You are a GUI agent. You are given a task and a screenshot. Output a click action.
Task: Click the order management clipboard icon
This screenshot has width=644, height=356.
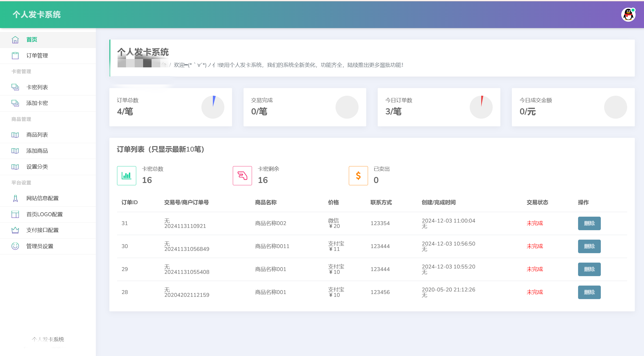[15, 56]
